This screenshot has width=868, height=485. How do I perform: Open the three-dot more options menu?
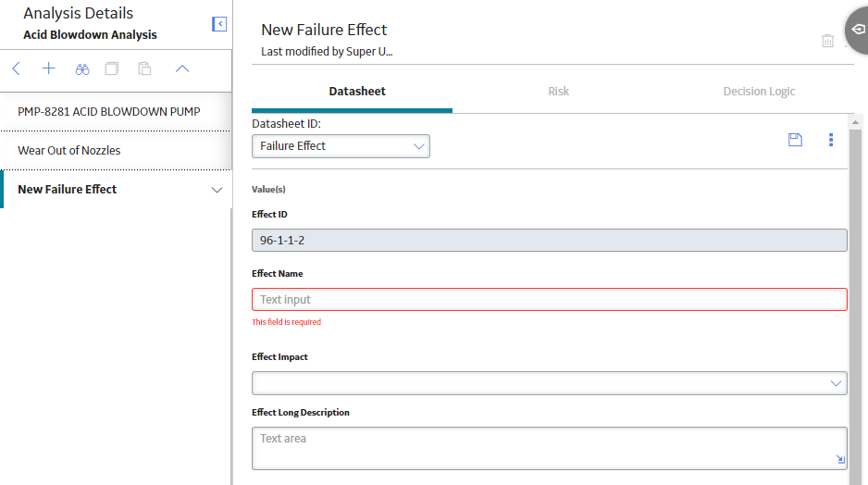[x=831, y=140]
